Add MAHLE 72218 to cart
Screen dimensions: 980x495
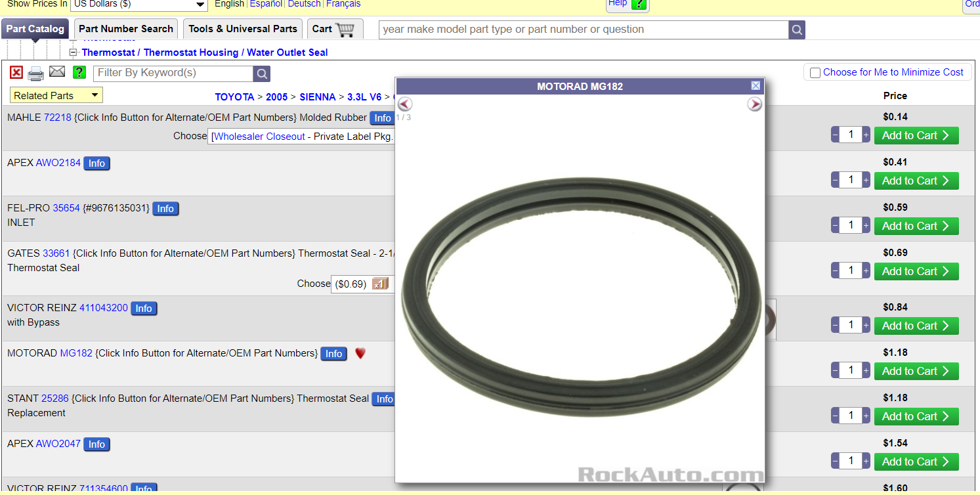click(916, 136)
